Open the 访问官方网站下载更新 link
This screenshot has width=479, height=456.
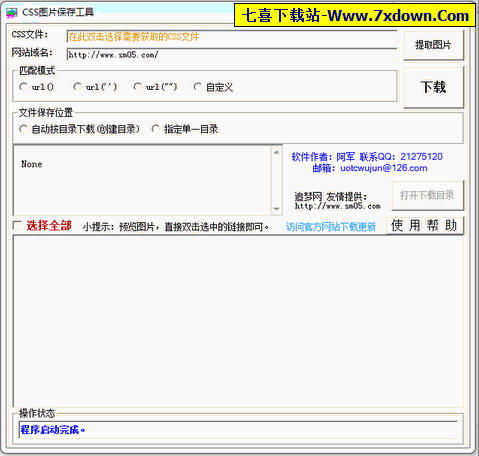[x=331, y=227]
